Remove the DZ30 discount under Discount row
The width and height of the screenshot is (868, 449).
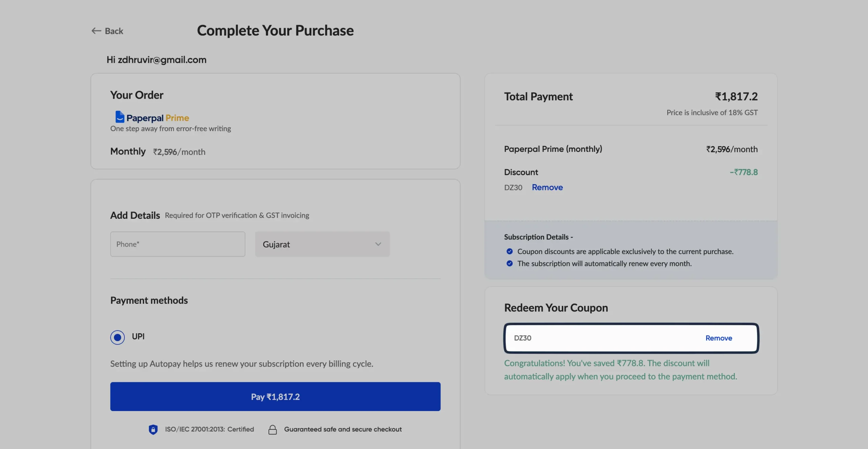547,187
